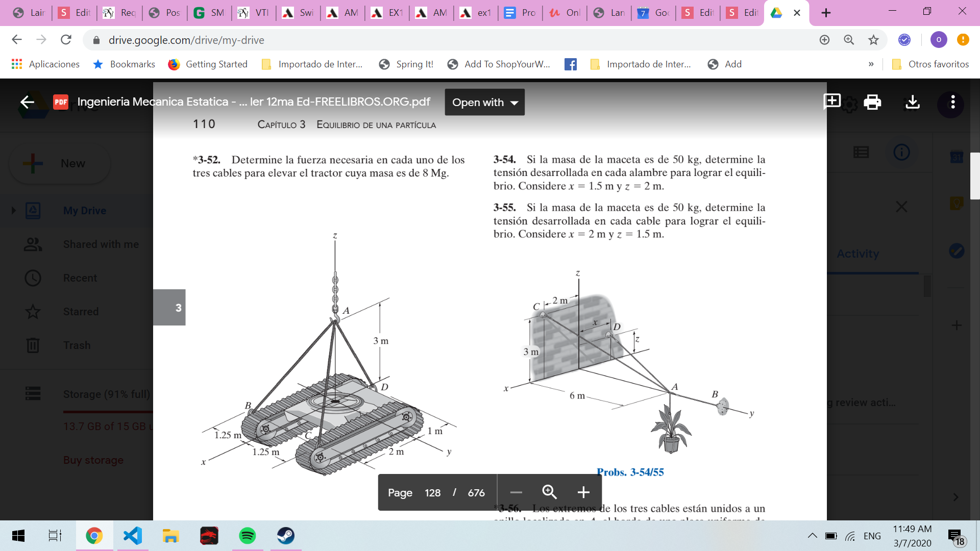This screenshot has height=551, width=980.
Task: Open Otros favoritos bookmarks folder
Action: pos(930,64)
